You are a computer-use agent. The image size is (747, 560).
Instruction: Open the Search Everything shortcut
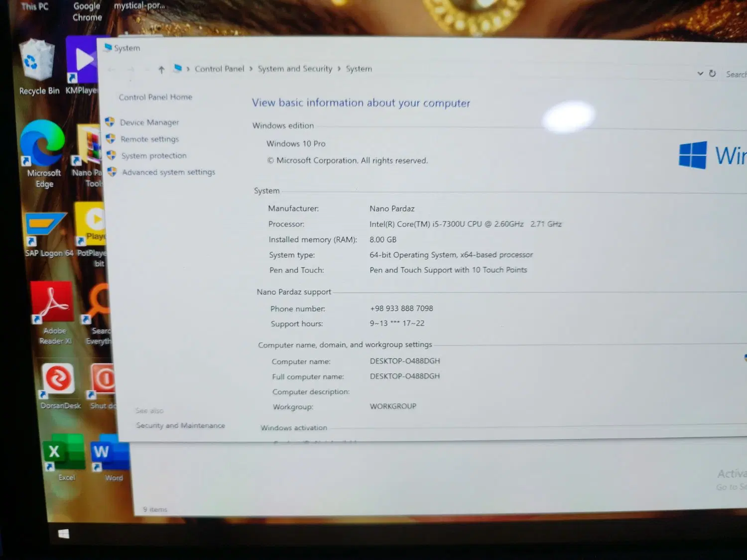(x=98, y=315)
